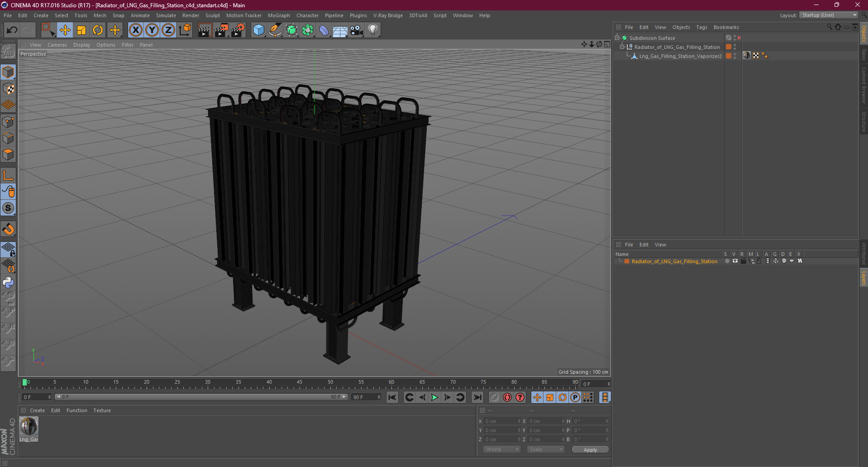Open the World coordinate dropdown
The height and width of the screenshot is (467, 868).
(502, 449)
